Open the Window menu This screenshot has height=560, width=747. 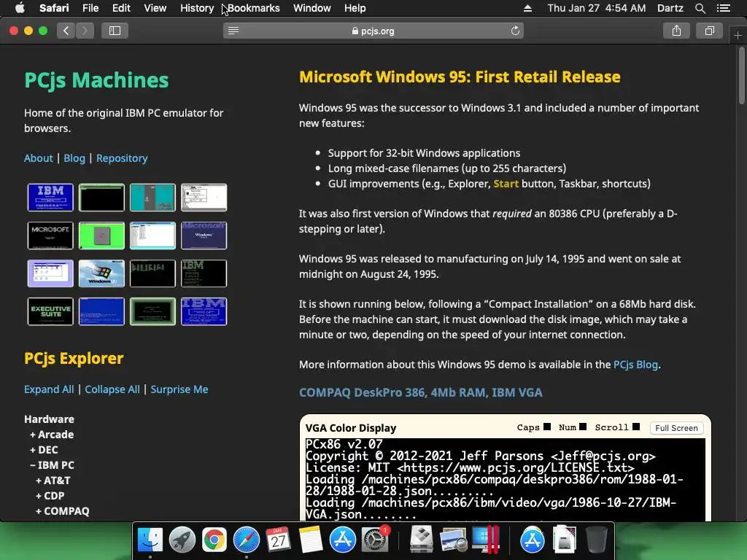[312, 8]
